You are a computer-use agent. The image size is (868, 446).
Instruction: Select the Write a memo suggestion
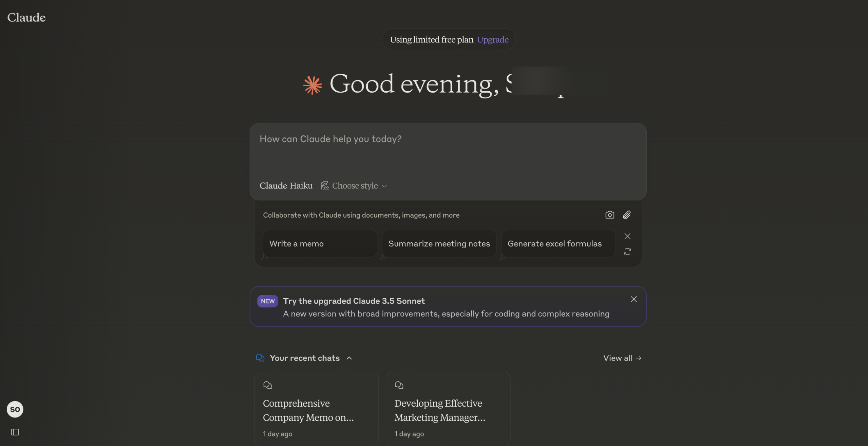click(x=319, y=243)
